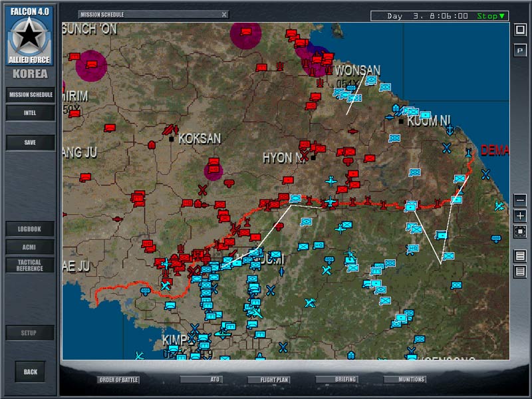Click the KUUM NI city label on the map
The height and width of the screenshot is (399, 532).
(429, 120)
